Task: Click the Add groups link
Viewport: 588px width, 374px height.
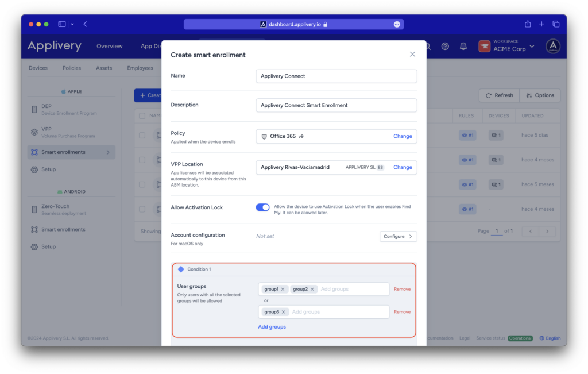Action: [x=272, y=327]
